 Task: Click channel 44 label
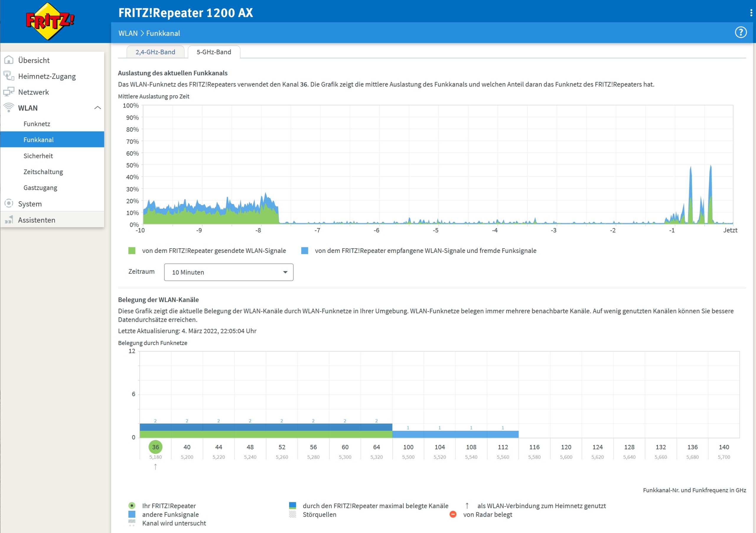click(219, 447)
